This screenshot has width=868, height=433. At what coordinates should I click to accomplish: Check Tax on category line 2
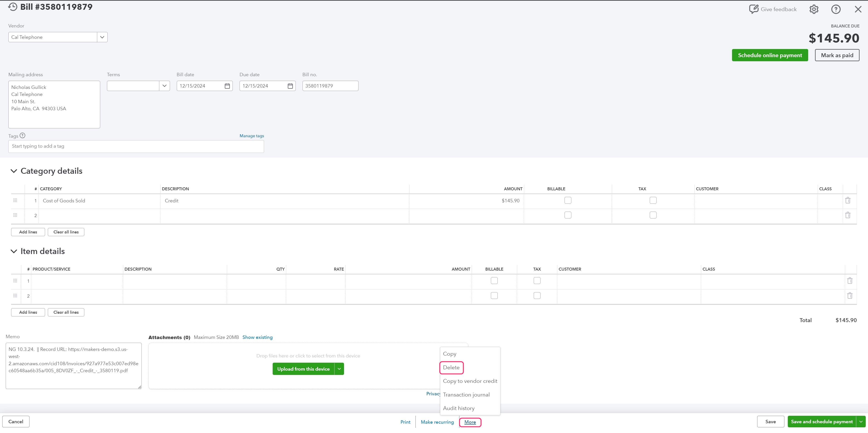(x=653, y=215)
